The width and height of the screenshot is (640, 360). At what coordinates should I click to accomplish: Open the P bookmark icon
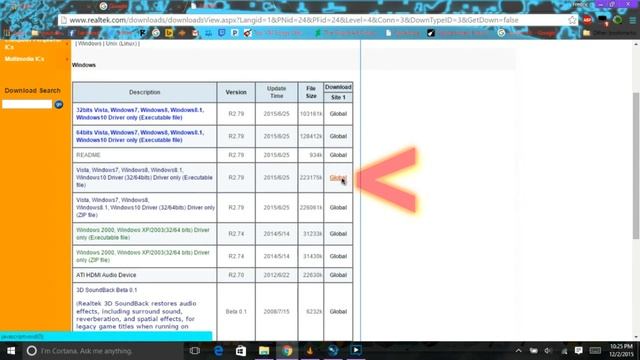point(235,33)
